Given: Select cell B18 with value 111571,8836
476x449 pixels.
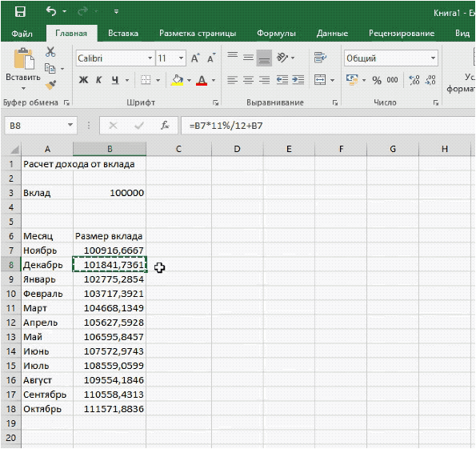Looking at the screenshot, I should (x=110, y=409).
